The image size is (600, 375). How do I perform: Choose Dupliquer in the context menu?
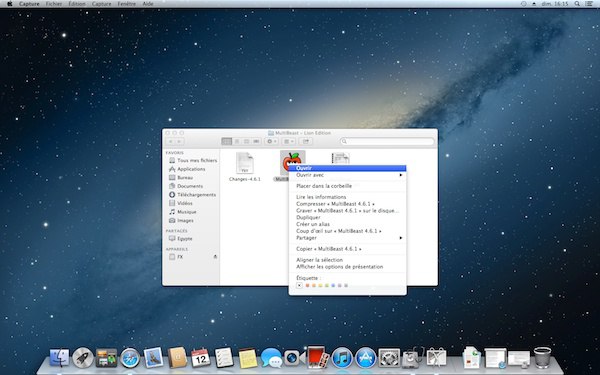(347, 217)
